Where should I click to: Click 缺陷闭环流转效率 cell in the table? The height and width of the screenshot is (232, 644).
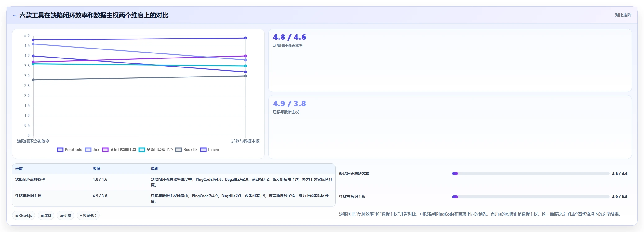[x=30, y=179]
